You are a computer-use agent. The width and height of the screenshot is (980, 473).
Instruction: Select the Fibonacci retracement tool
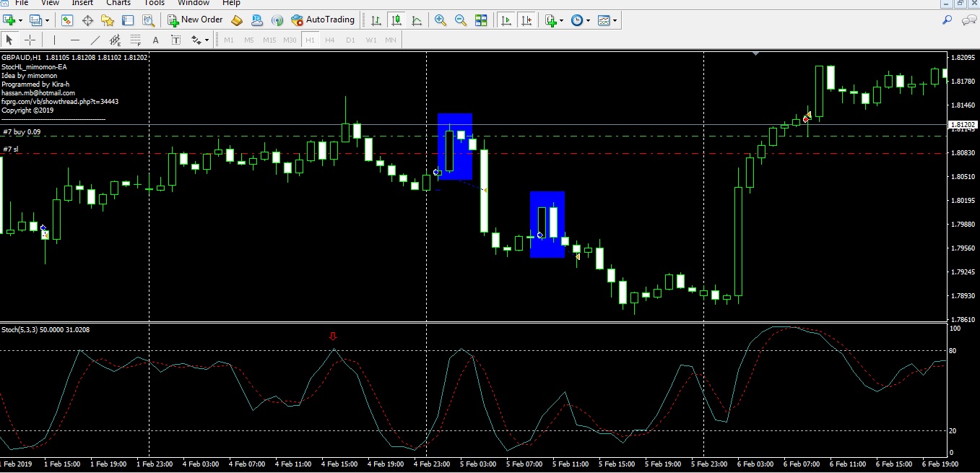(135, 40)
